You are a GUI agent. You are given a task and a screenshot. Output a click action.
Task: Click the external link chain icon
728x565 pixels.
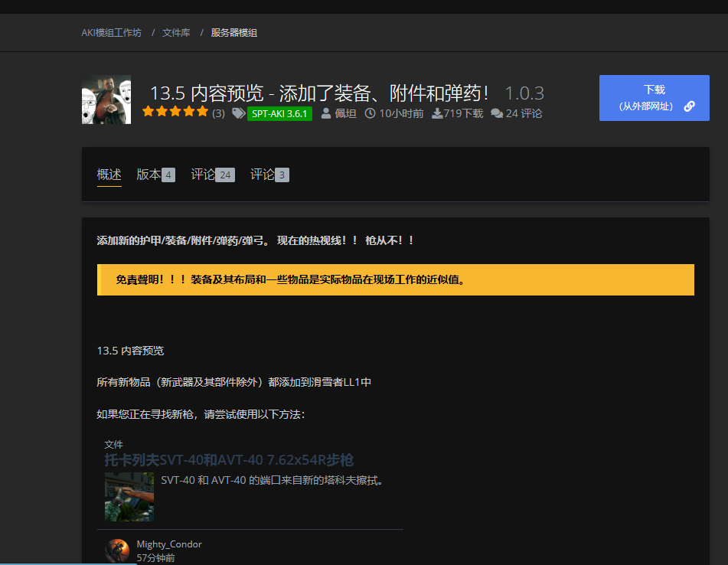click(689, 106)
